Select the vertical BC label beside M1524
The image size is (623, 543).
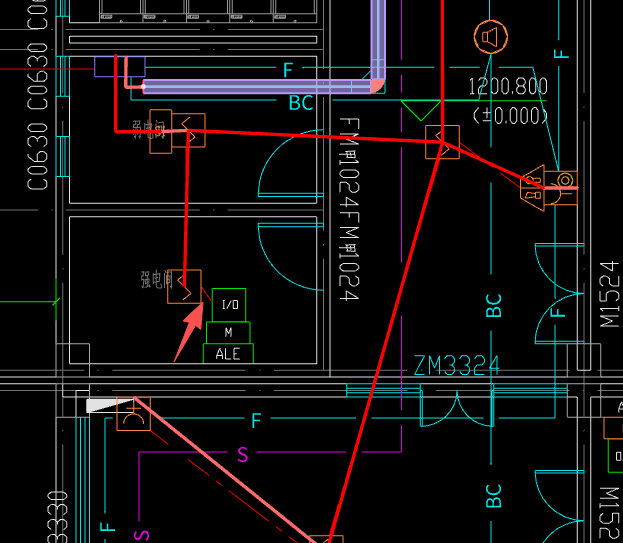pyautogui.click(x=494, y=305)
